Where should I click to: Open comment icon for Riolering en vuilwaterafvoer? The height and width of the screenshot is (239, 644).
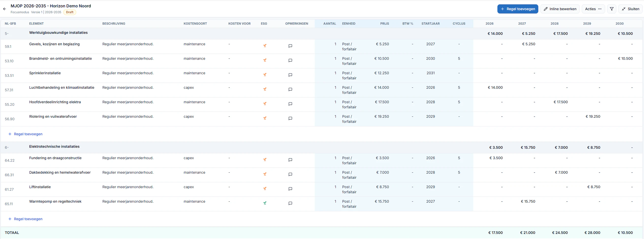point(290,118)
